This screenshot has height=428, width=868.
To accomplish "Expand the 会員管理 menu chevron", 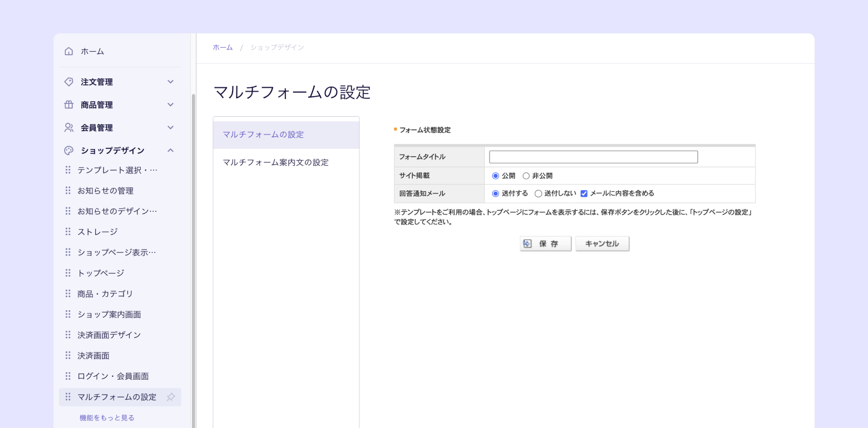I will click(x=171, y=127).
